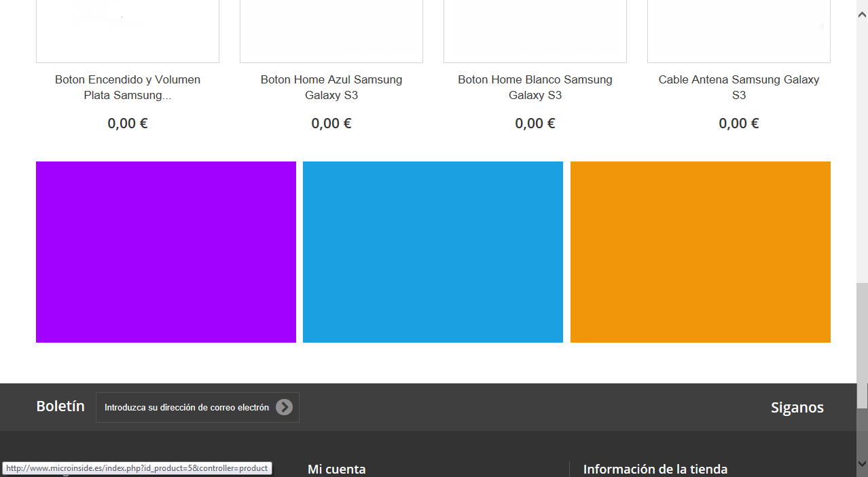
Task: Open Cable Antena Samsung Galaxy S3 product
Action: [739, 88]
